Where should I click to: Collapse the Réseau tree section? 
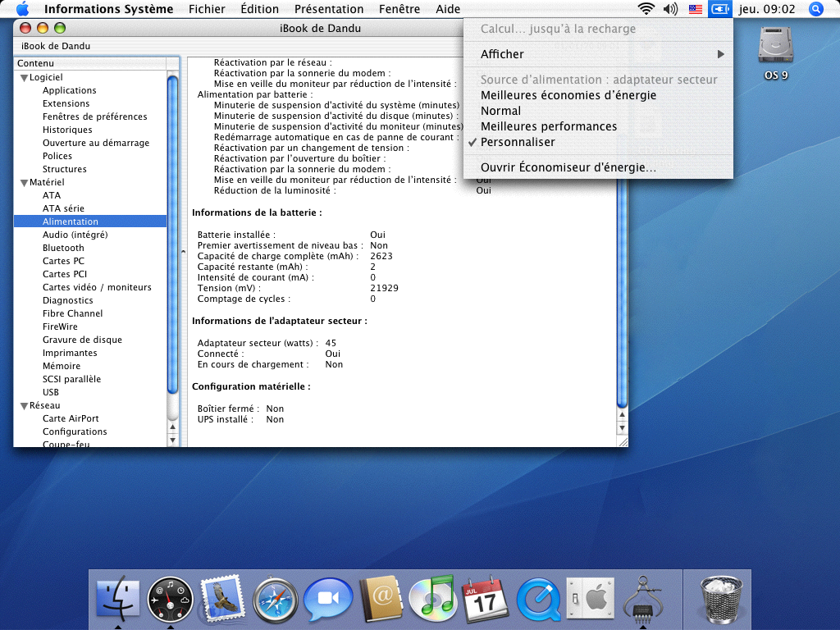coord(24,406)
